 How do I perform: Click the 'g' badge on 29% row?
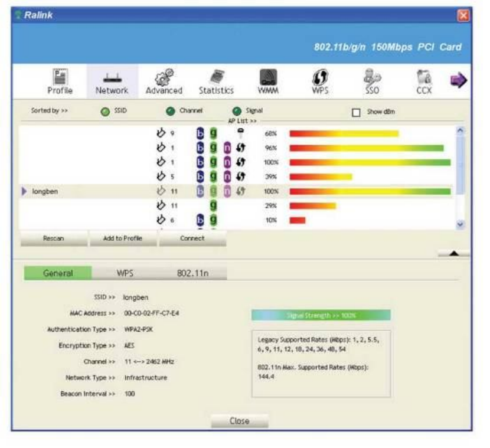tap(213, 205)
